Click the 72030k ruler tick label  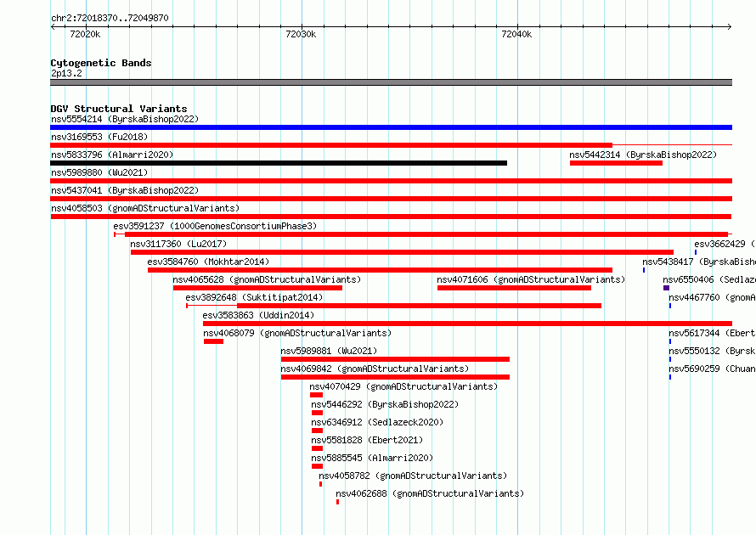click(x=301, y=34)
